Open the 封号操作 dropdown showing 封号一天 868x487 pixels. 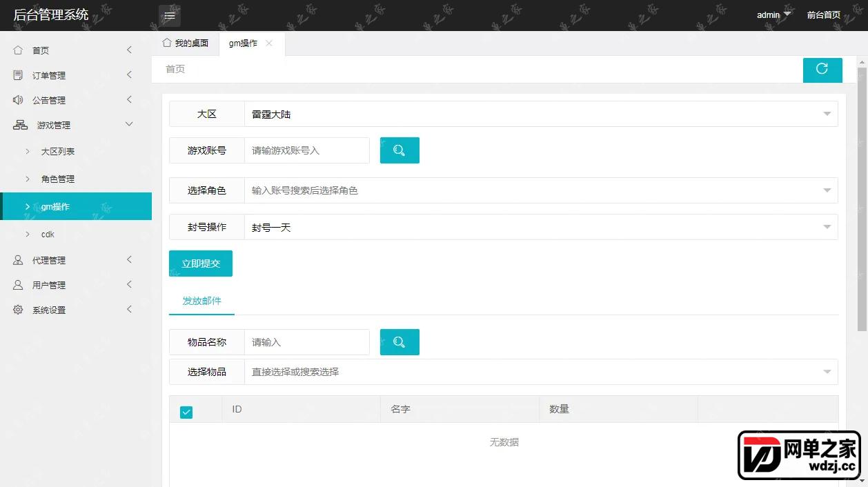541,227
